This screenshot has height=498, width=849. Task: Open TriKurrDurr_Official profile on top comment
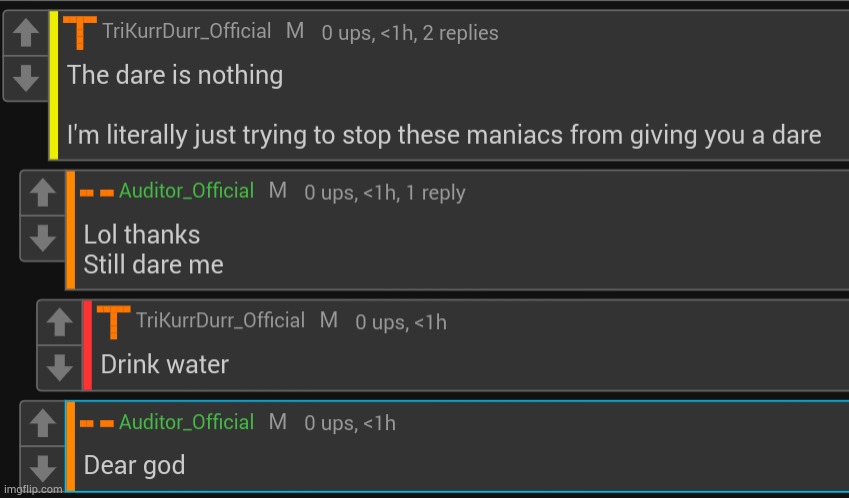187,31
